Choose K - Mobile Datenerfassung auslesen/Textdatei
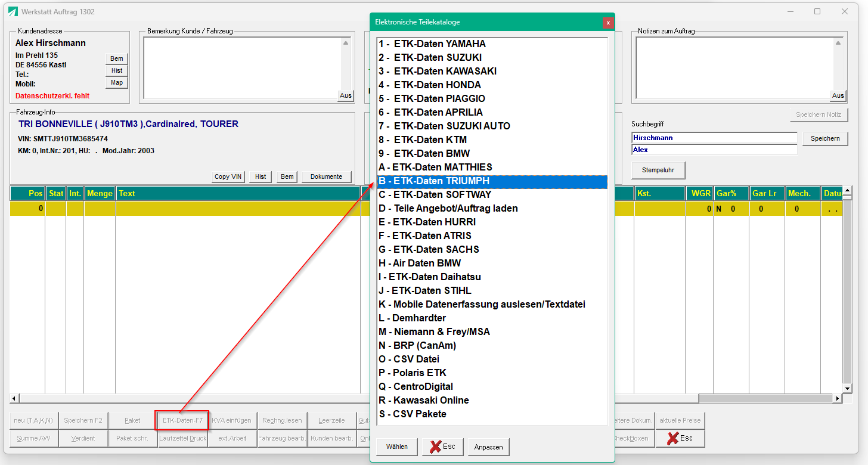Screen dimensions: 868x465 [492, 305]
